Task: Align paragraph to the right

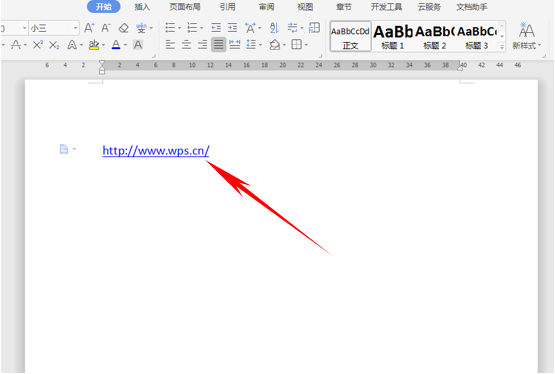Action: coord(203,45)
